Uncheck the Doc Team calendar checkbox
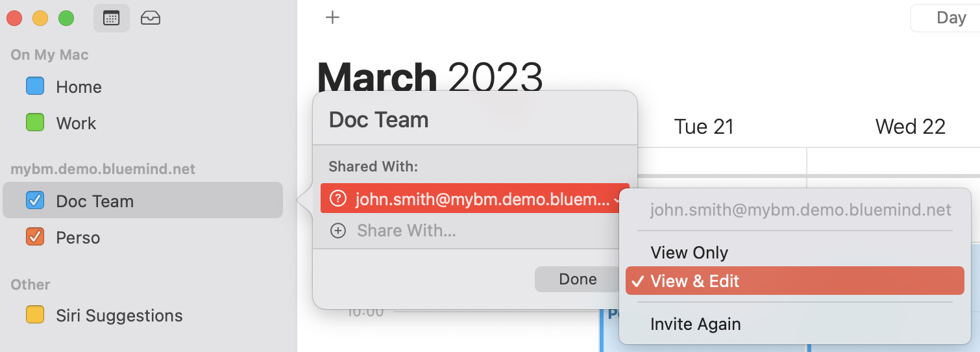 pyautogui.click(x=35, y=201)
